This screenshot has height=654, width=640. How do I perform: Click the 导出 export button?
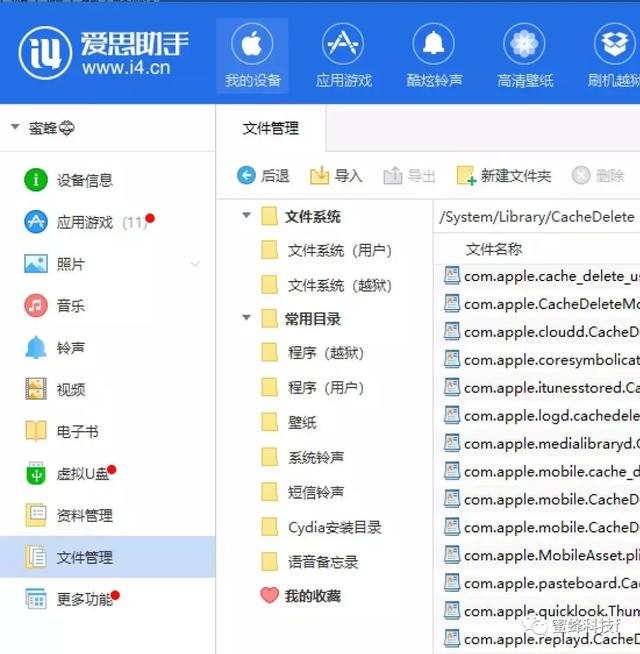click(x=409, y=176)
